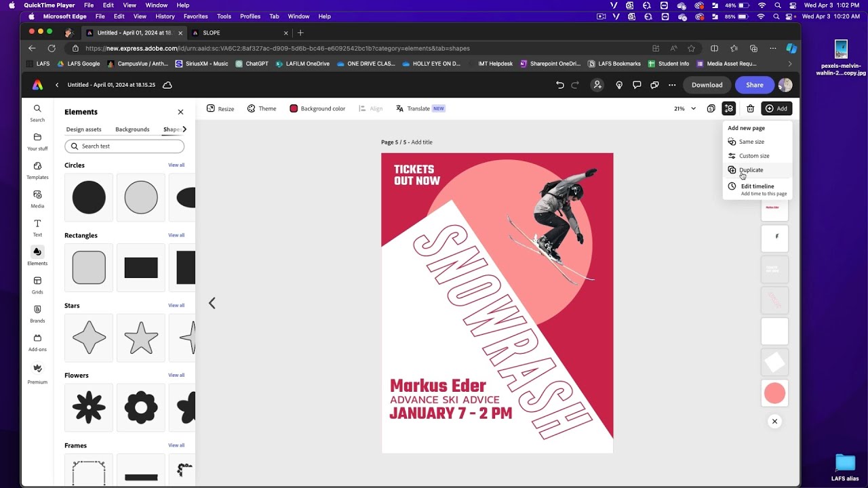Go back with the header chevron beside Untitled
This screenshot has width=868, height=488.
(57, 85)
